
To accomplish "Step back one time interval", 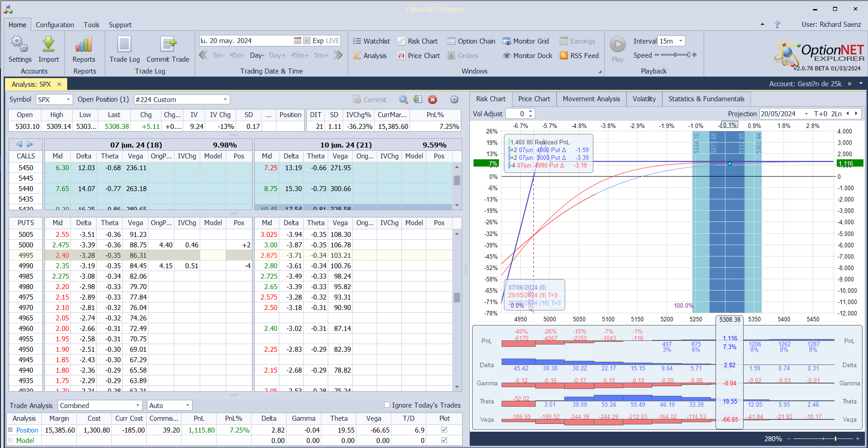I will [x=203, y=55].
